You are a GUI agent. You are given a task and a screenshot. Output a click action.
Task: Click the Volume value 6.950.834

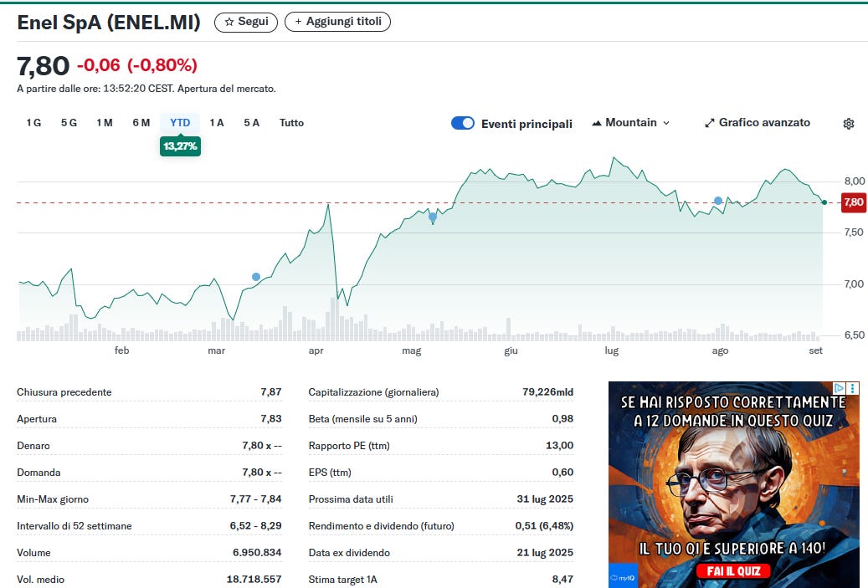point(257,552)
